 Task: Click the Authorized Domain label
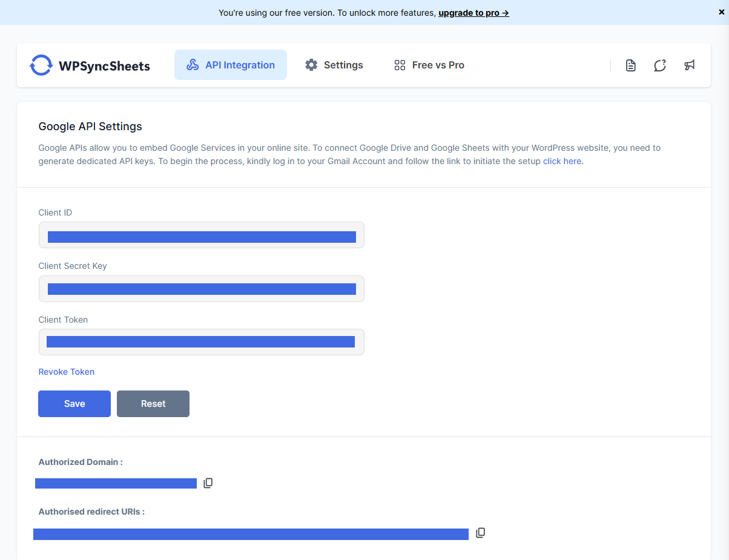coord(81,462)
